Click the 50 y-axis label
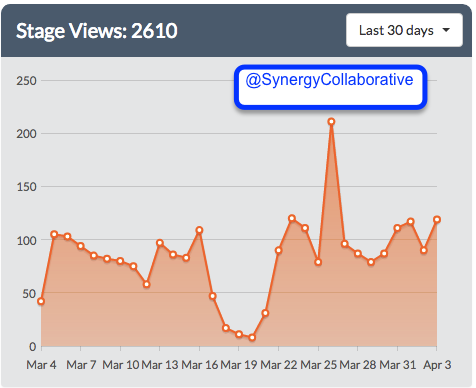 29,294
